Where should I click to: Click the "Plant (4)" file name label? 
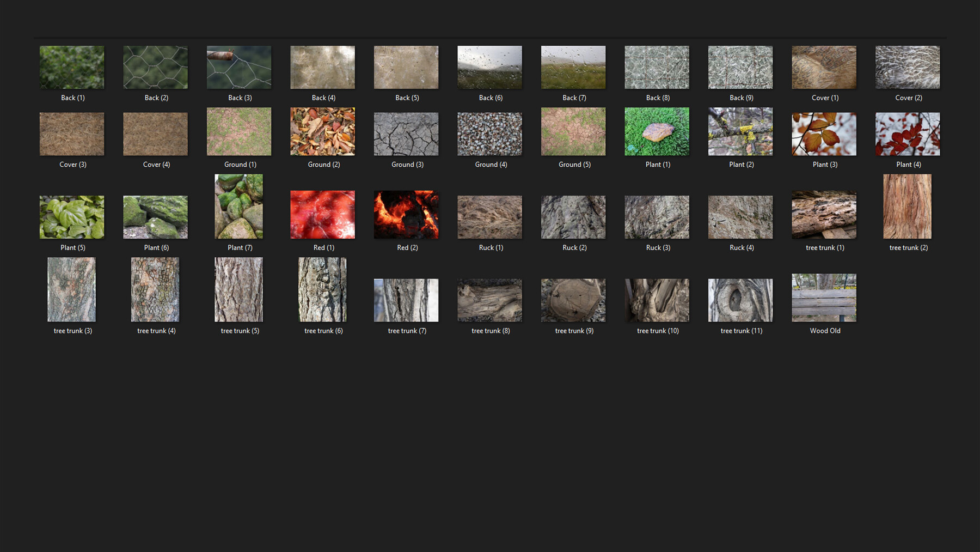909,165
